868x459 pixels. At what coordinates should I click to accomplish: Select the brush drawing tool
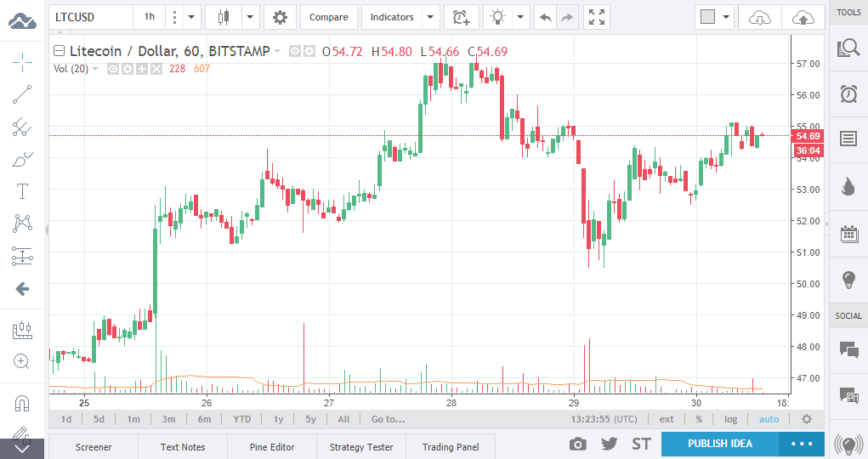tap(22, 160)
